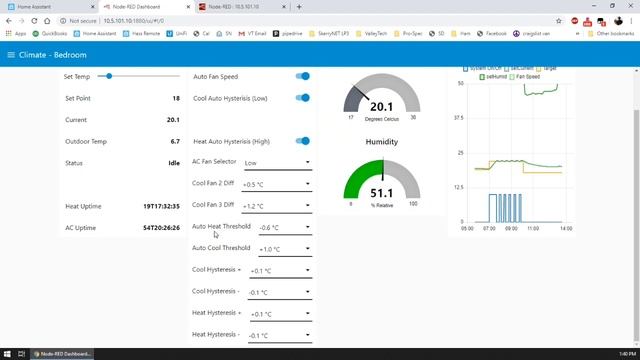This screenshot has width=640, height=360.
Task: Open the Other bookmarks folder
Action: coord(611,33)
